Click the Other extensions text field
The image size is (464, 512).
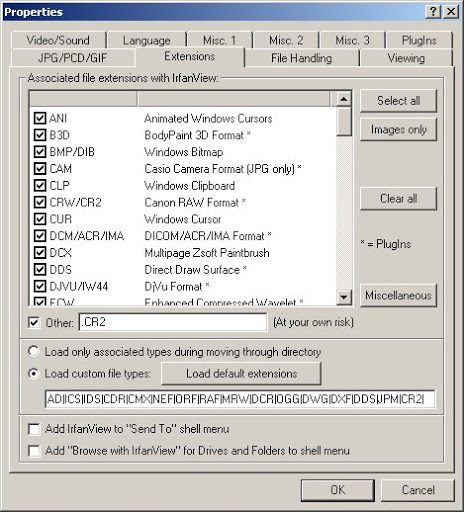173,322
